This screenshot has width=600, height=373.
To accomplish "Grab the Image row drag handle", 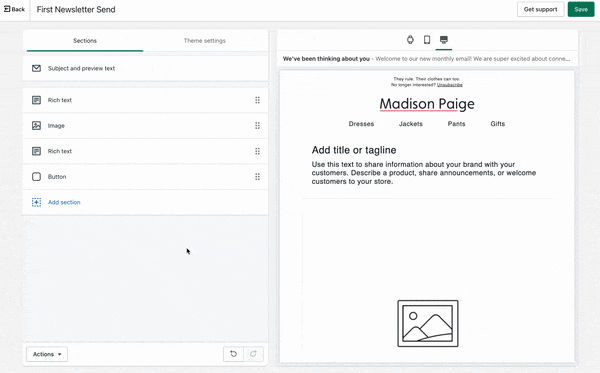I will pyautogui.click(x=258, y=125).
